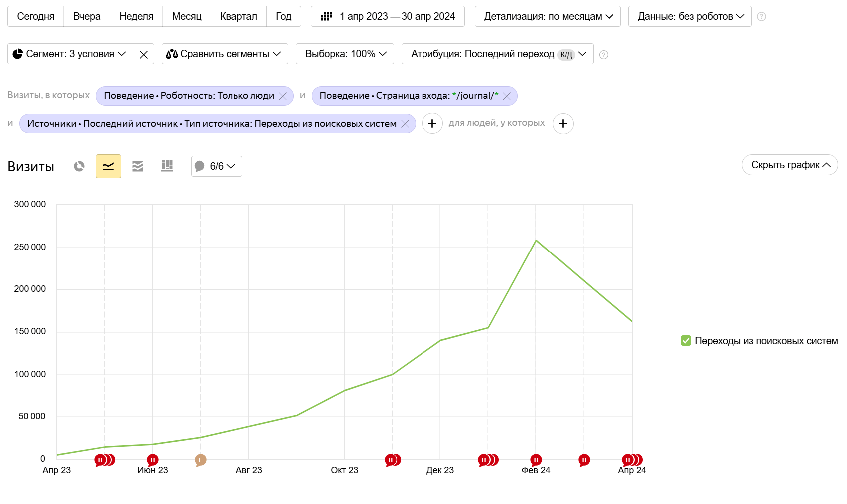Screen dimensions: 847x504
Task: Uncheck 'Переходы из поисковых систем' legend checkbox
Action: point(686,341)
